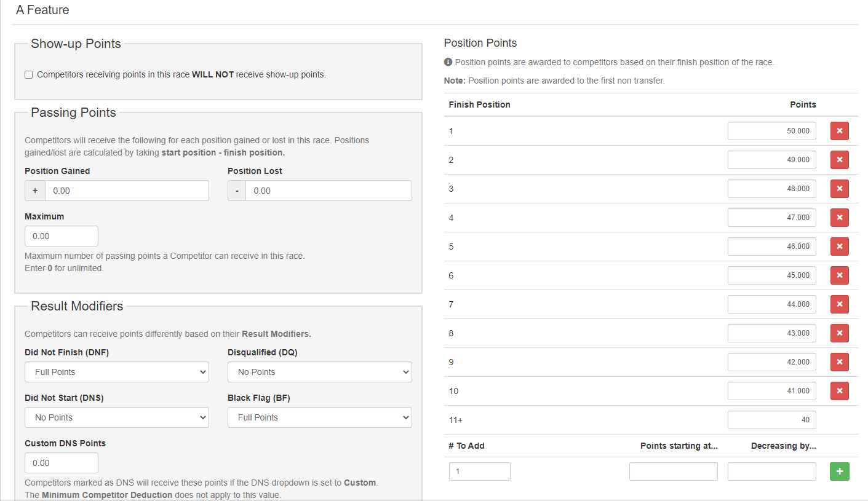
Task: Toggle show-up points exclusion checkbox
Action: pos(29,75)
